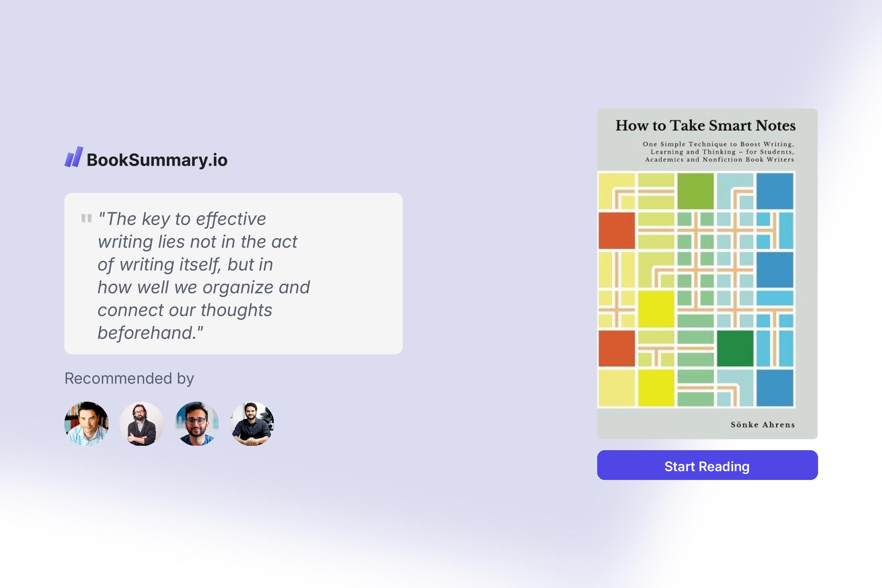Screen dimensions: 882x588
Task: Click the blue square in cover's top-right corner
Action: [x=775, y=191]
